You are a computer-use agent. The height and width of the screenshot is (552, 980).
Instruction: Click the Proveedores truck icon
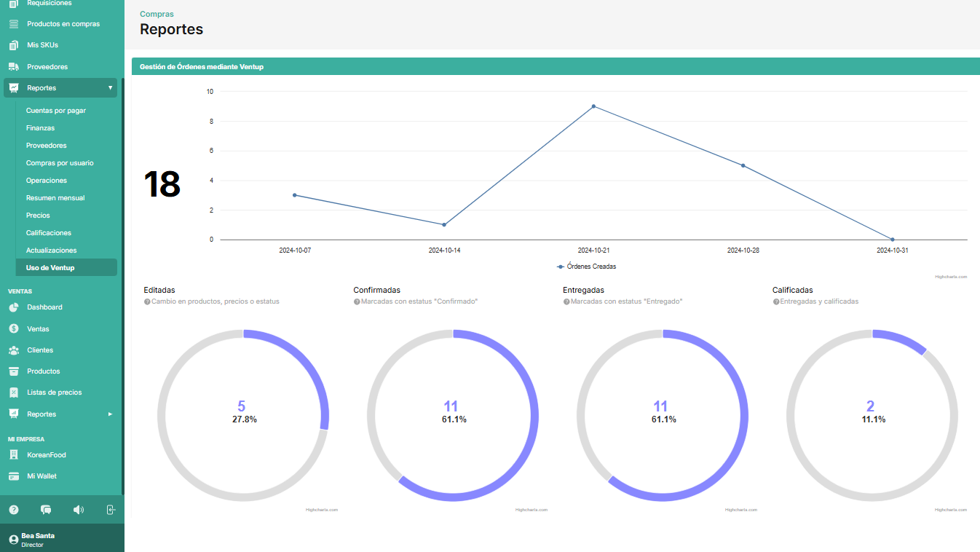(14, 67)
